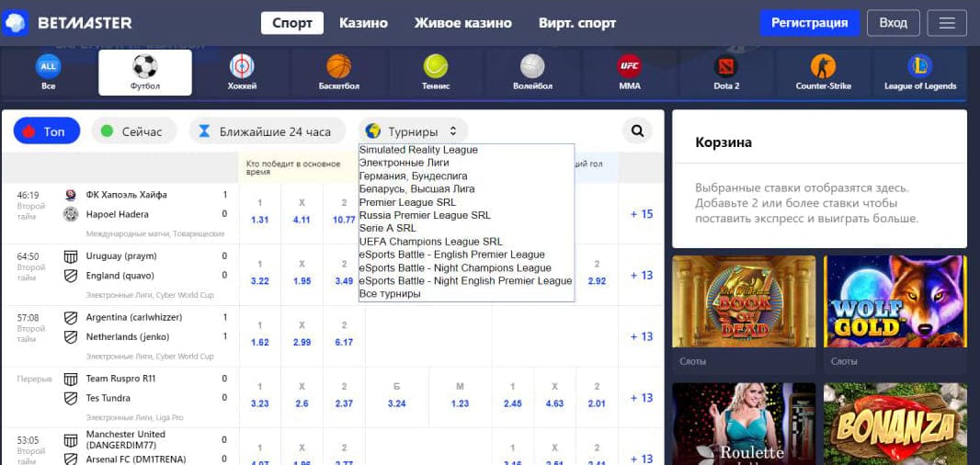This screenshot has height=465, width=980.
Task: Choose the Basketball sport icon
Action: point(338,73)
